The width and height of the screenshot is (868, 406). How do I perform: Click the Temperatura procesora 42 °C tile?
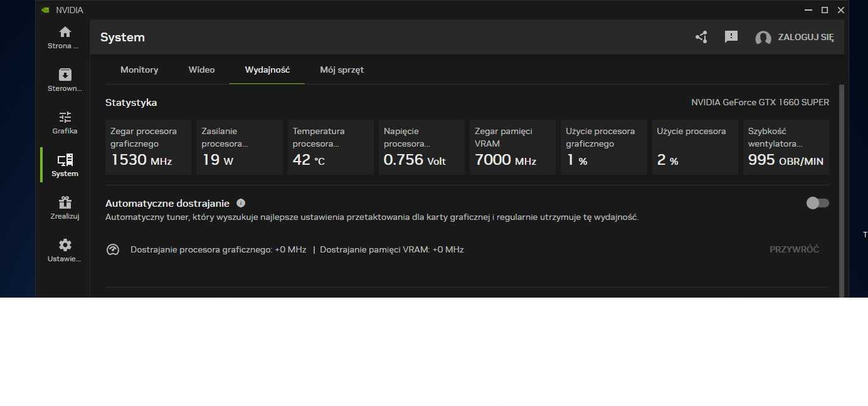331,147
